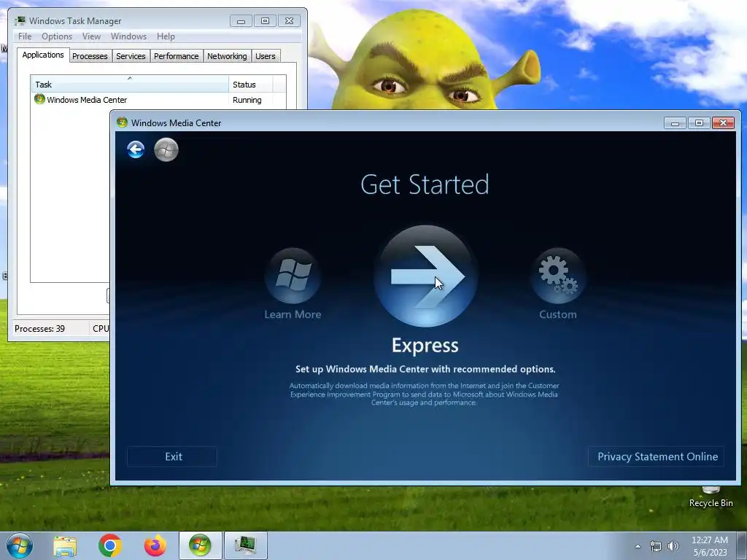Click the Show Desktop strip at the taskbar end

[x=742, y=546]
